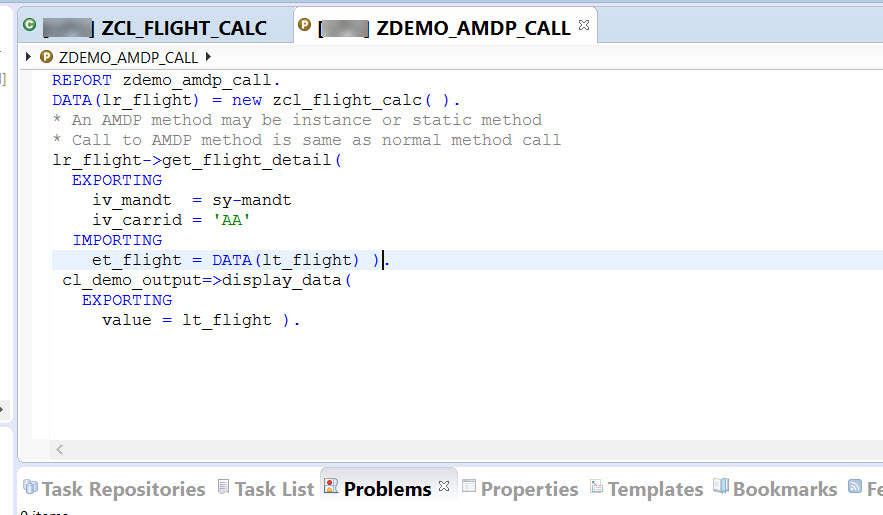
Task: Click the program icon in the breadcrumb bar
Action: click(x=46, y=57)
